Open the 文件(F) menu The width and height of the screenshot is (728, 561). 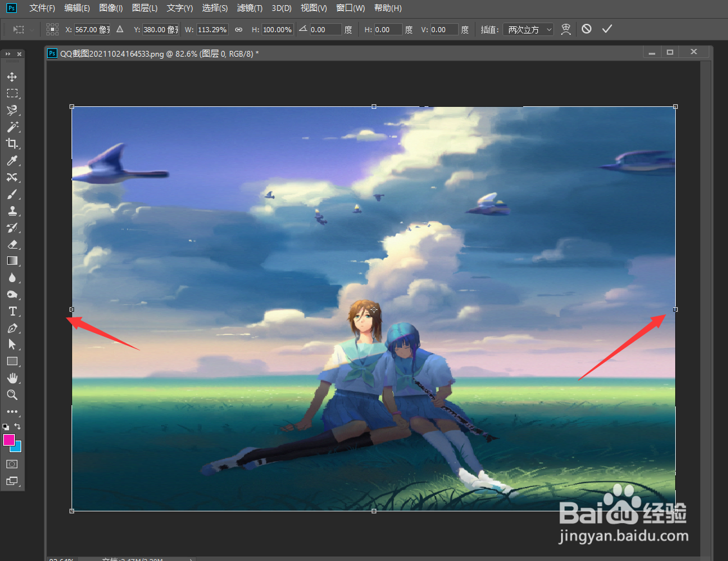pyautogui.click(x=42, y=8)
